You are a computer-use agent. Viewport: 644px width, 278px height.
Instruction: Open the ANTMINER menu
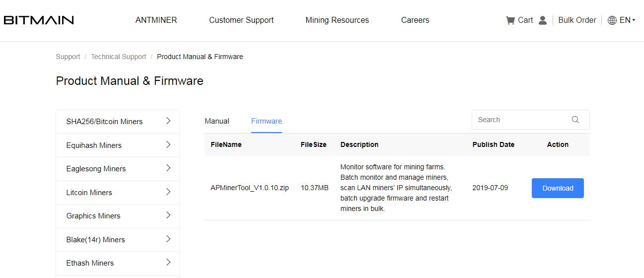[156, 20]
